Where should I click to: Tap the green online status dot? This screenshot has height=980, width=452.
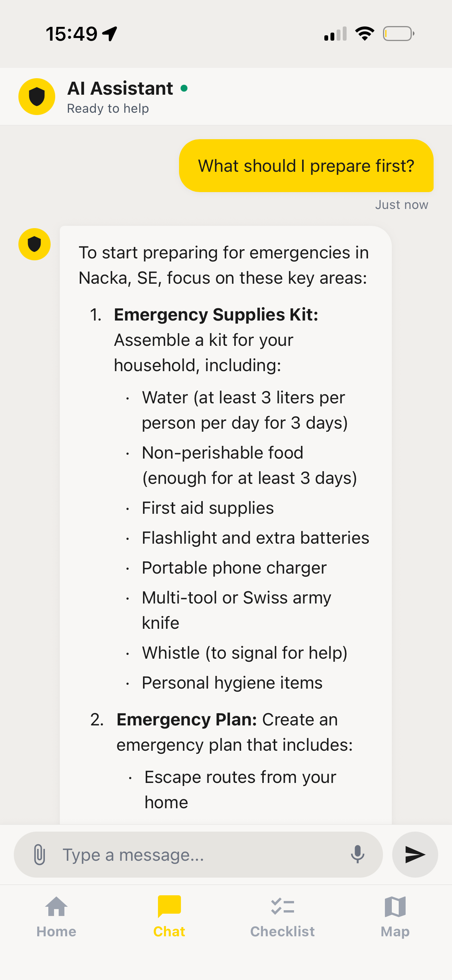click(x=184, y=89)
